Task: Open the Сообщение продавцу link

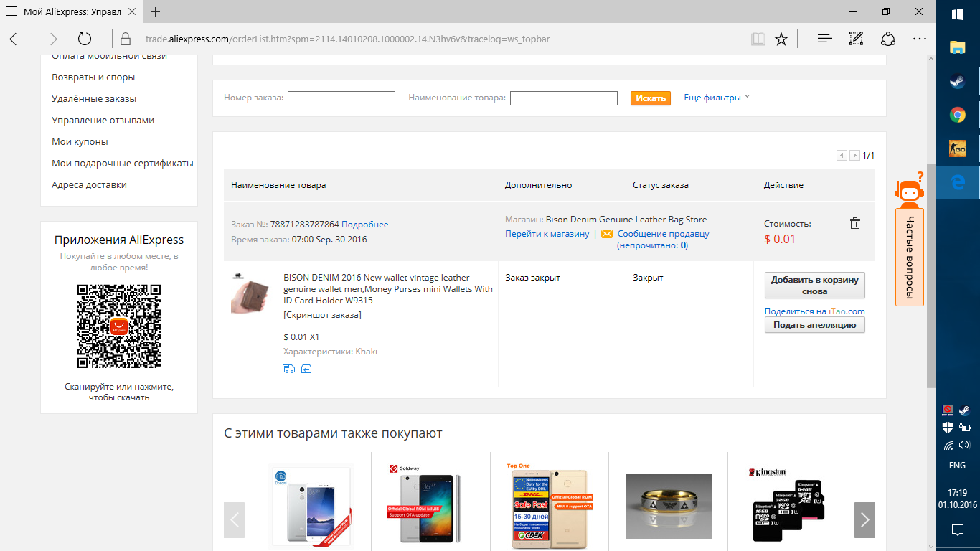Action: 664,234
